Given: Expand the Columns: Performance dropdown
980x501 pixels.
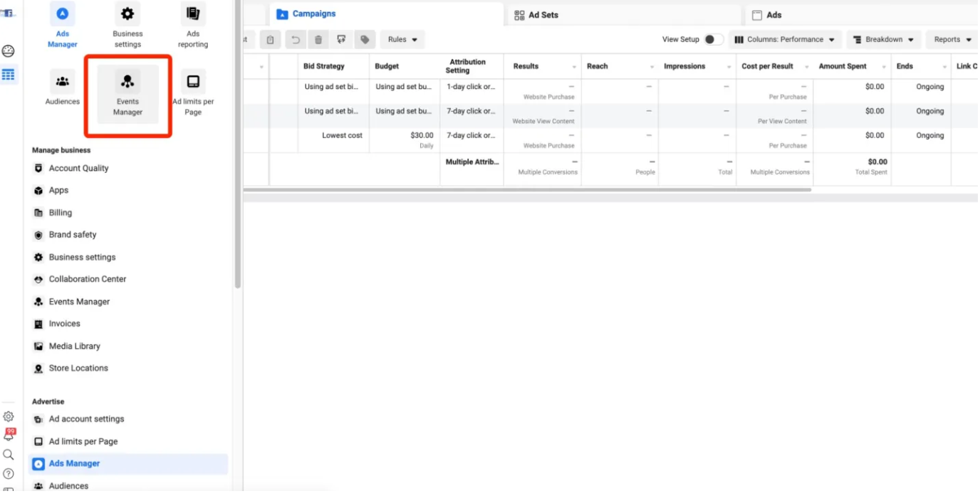Looking at the screenshot, I should (x=785, y=40).
